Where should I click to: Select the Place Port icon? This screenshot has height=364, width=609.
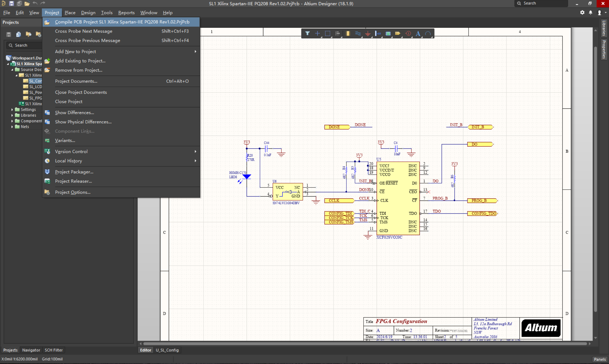click(398, 33)
